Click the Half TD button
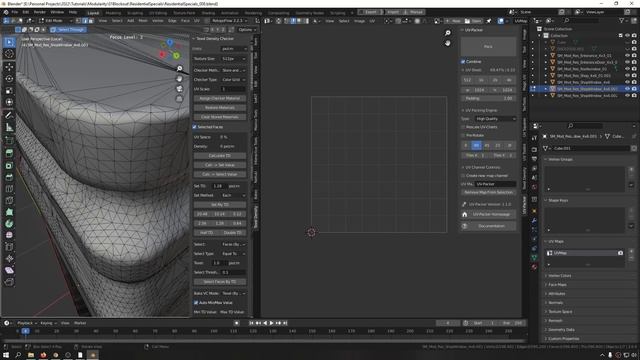The width and height of the screenshot is (640, 360). tap(207, 233)
